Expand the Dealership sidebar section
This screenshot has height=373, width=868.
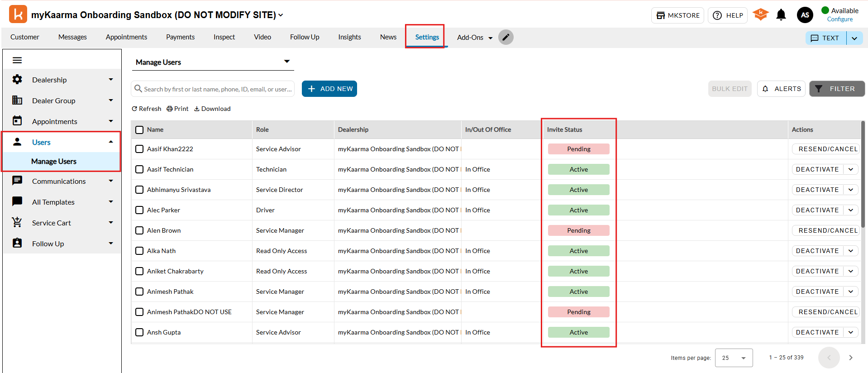pyautogui.click(x=111, y=80)
